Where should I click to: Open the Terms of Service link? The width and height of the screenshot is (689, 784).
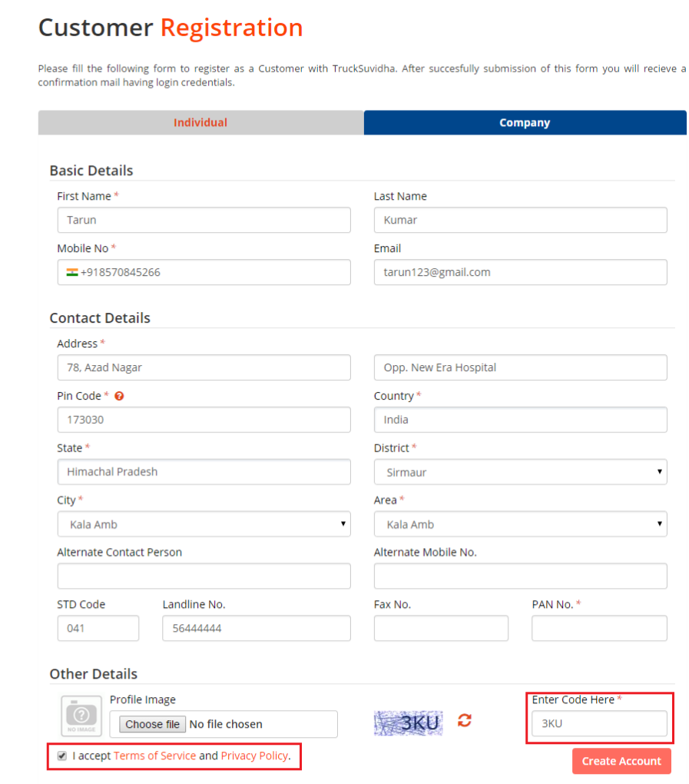[154, 756]
